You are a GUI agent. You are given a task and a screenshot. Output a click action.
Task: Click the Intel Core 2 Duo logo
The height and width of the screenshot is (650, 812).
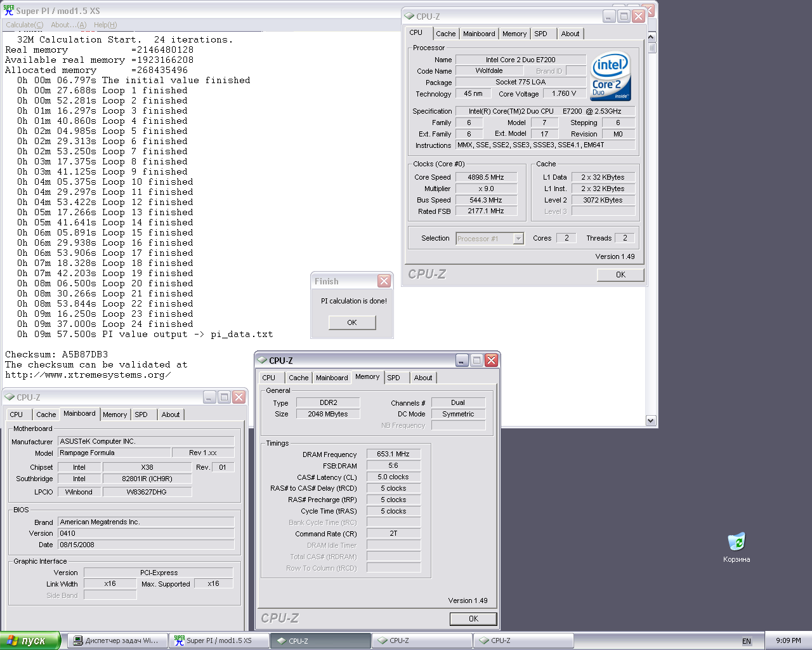(x=610, y=77)
